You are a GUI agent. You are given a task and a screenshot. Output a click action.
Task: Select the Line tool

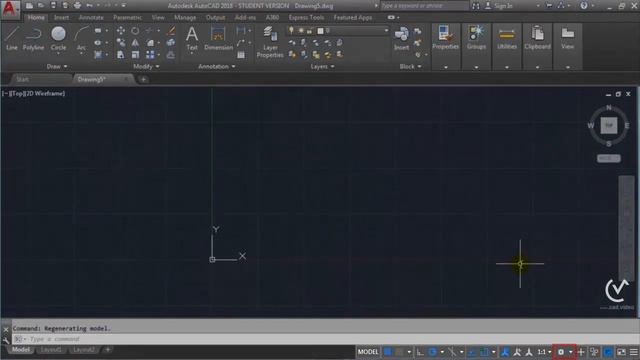coord(11,38)
